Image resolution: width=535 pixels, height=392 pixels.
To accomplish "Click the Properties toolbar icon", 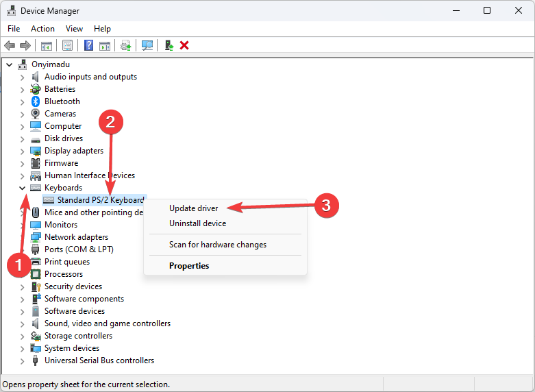I will [x=68, y=45].
